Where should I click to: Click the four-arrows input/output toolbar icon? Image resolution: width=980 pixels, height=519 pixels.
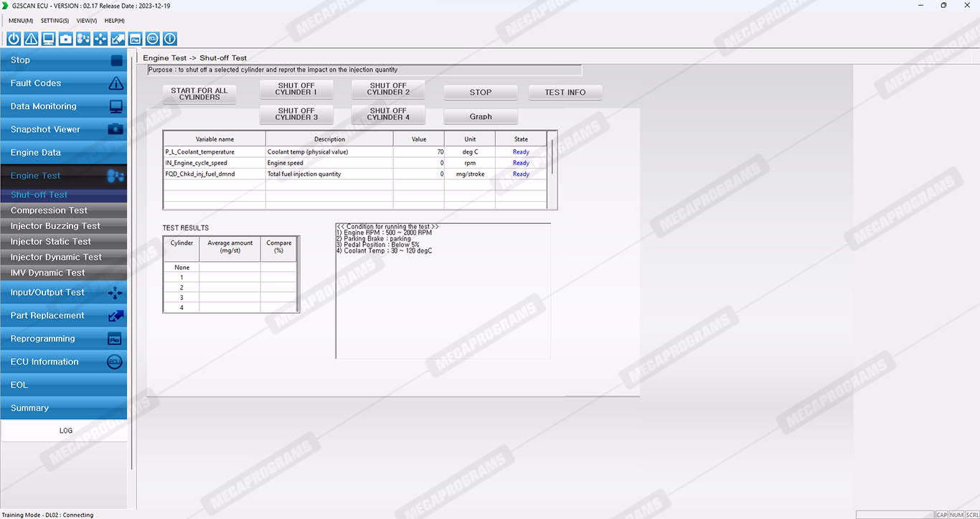(100, 39)
